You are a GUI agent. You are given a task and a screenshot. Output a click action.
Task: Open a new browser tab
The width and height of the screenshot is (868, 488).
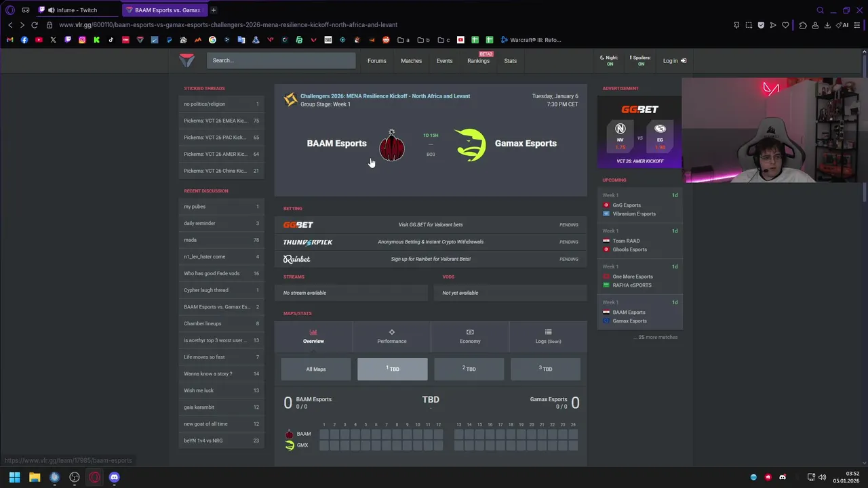(x=213, y=10)
